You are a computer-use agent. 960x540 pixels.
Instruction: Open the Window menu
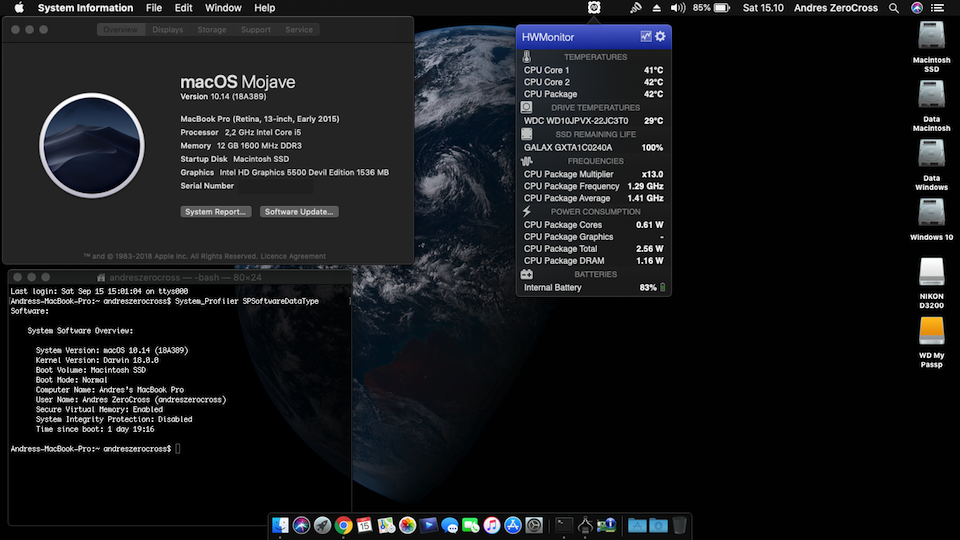(223, 8)
